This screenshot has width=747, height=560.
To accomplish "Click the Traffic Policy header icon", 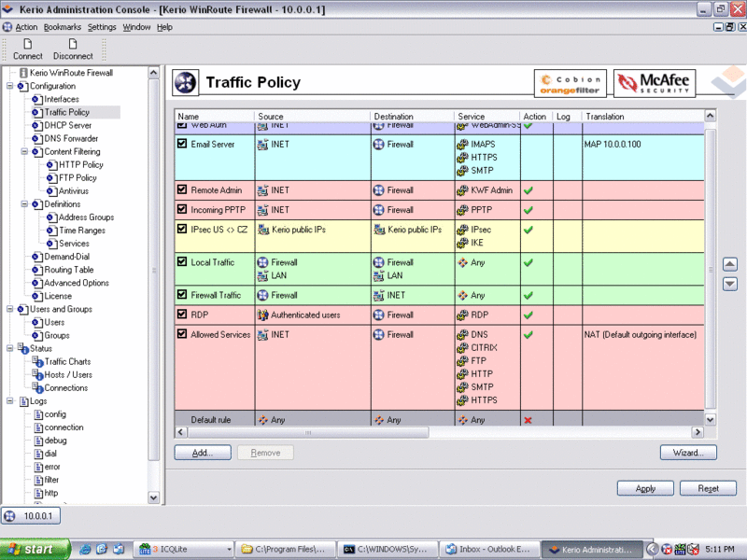I will click(185, 82).
